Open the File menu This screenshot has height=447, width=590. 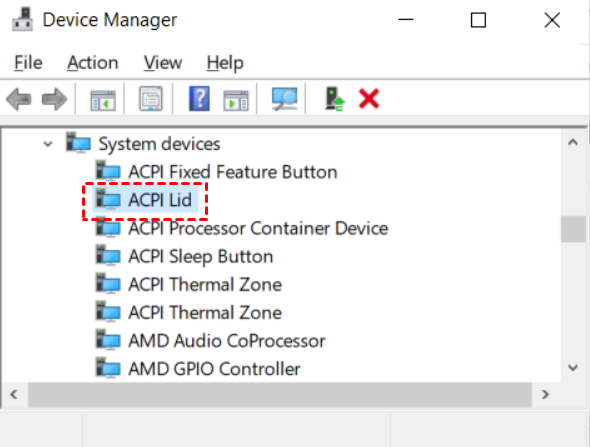[x=28, y=62]
